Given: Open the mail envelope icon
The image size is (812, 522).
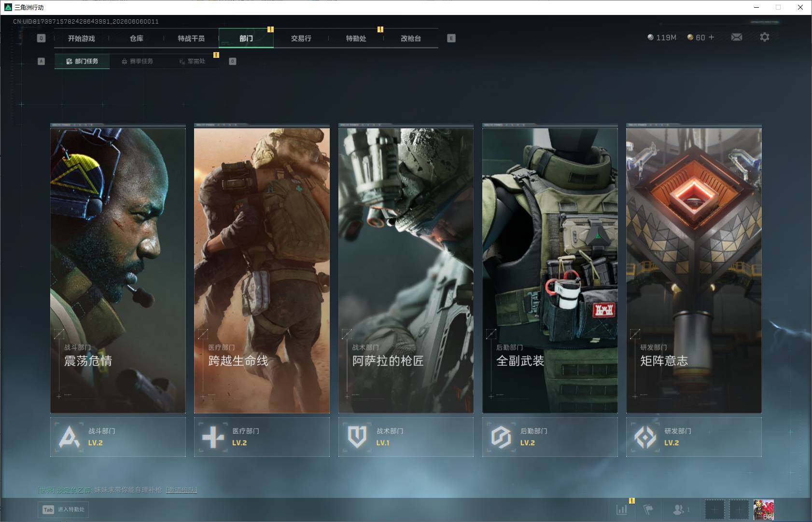Looking at the screenshot, I should coord(737,37).
